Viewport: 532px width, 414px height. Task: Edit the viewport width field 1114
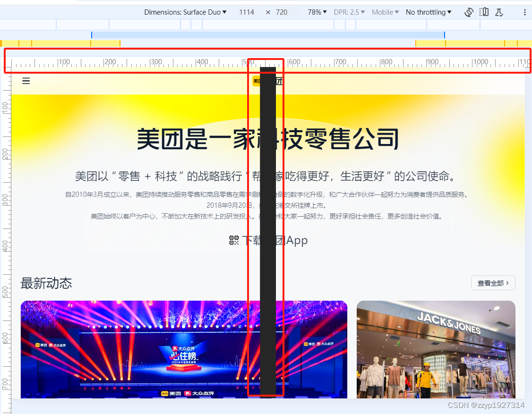(247, 12)
